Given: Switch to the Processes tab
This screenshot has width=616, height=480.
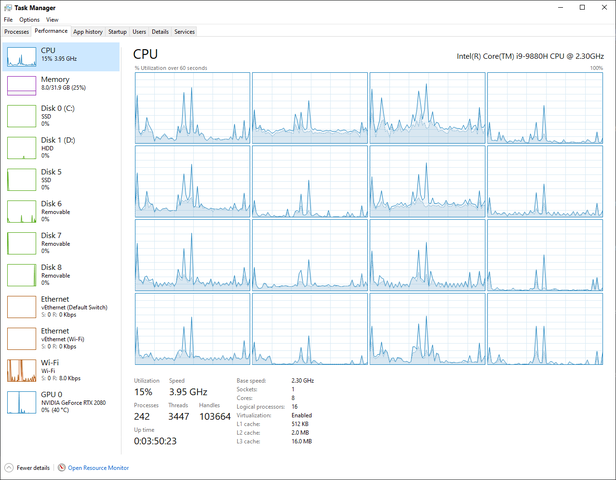Looking at the screenshot, I should pos(16,32).
